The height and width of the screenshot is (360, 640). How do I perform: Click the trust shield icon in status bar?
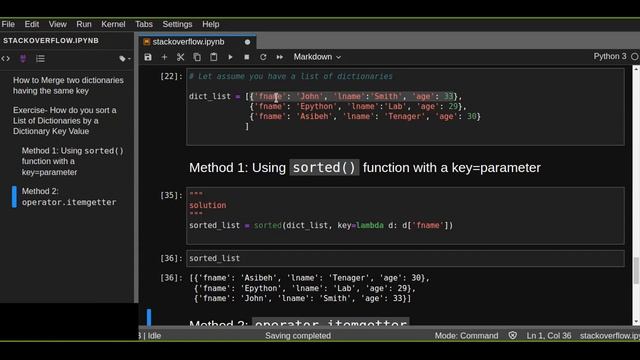513,336
